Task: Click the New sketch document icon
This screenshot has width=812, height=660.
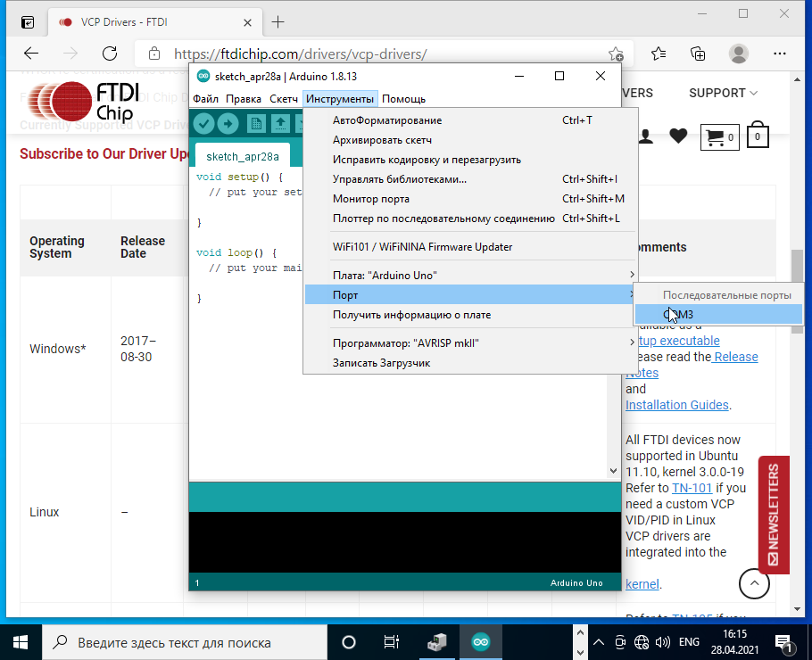Action: coord(256,124)
